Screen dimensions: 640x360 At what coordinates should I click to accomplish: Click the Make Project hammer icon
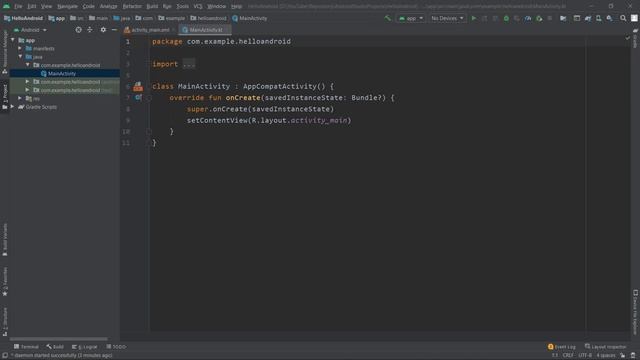coord(387,18)
